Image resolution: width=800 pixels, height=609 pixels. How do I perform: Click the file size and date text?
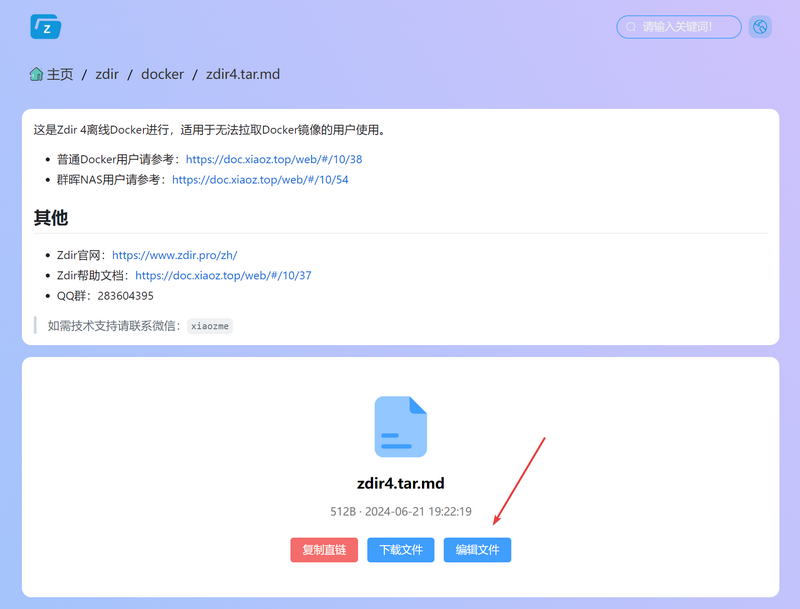pos(401,512)
